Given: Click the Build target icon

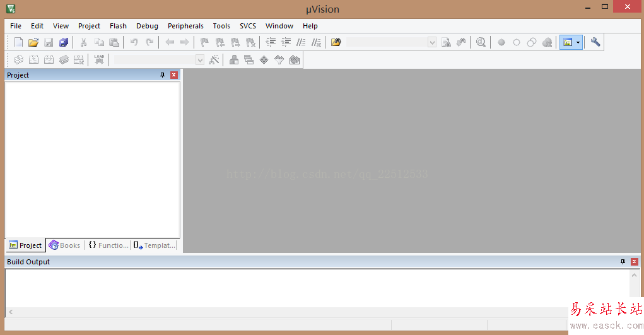Looking at the screenshot, I should [33, 59].
